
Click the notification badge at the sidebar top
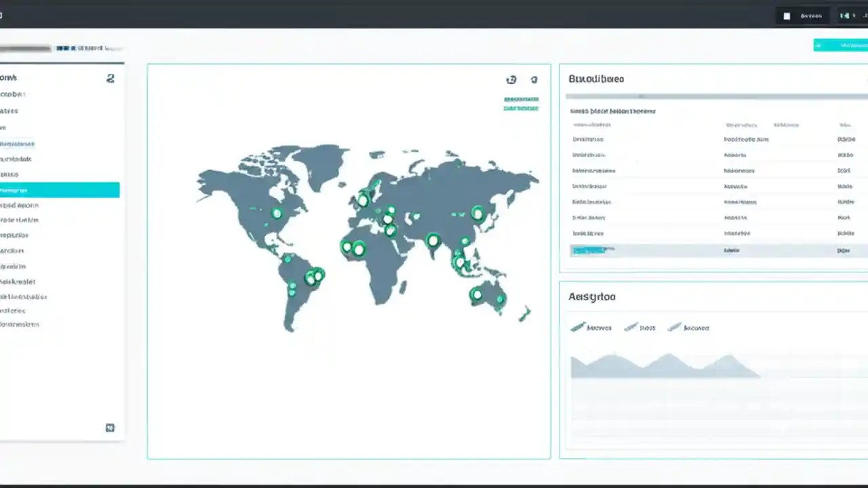point(111,78)
